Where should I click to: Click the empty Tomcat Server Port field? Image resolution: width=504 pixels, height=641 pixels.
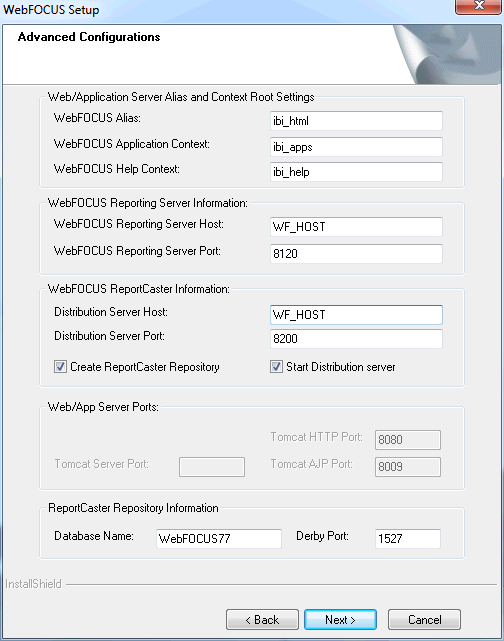click(x=212, y=466)
